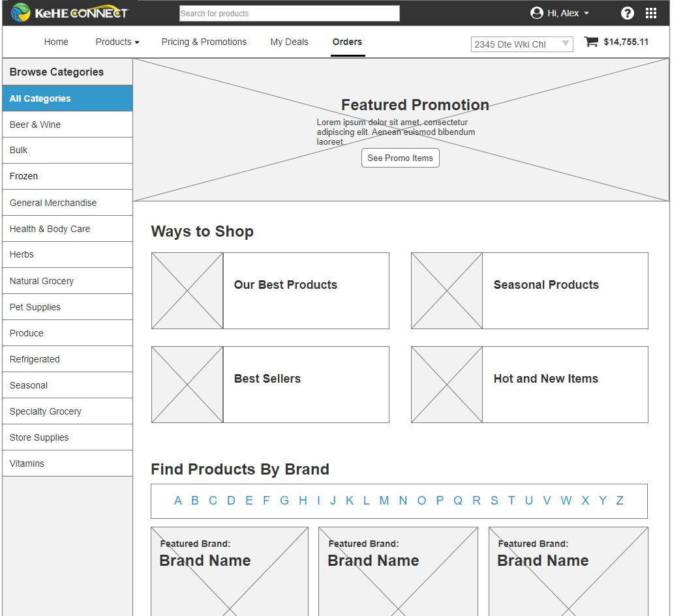The height and width of the screenshot is (616, 700).
Task: Go to the Home tab
Action: click(x=56, y=42)
